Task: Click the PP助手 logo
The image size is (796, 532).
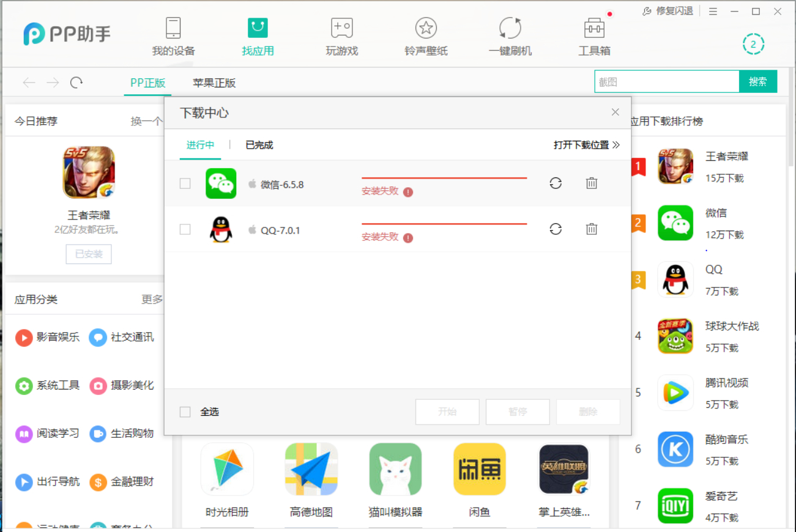Action: [x=67, y=34]
